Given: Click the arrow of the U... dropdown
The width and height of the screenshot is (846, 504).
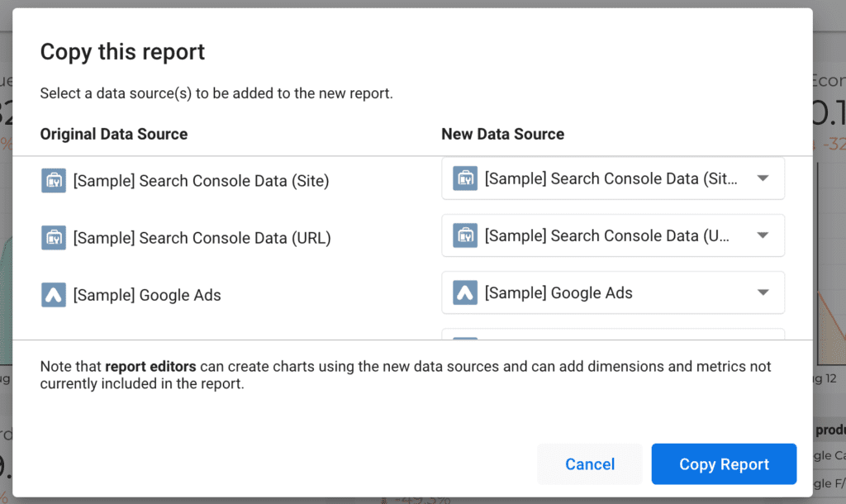Looking at the screenshot, I should point(763,235).
